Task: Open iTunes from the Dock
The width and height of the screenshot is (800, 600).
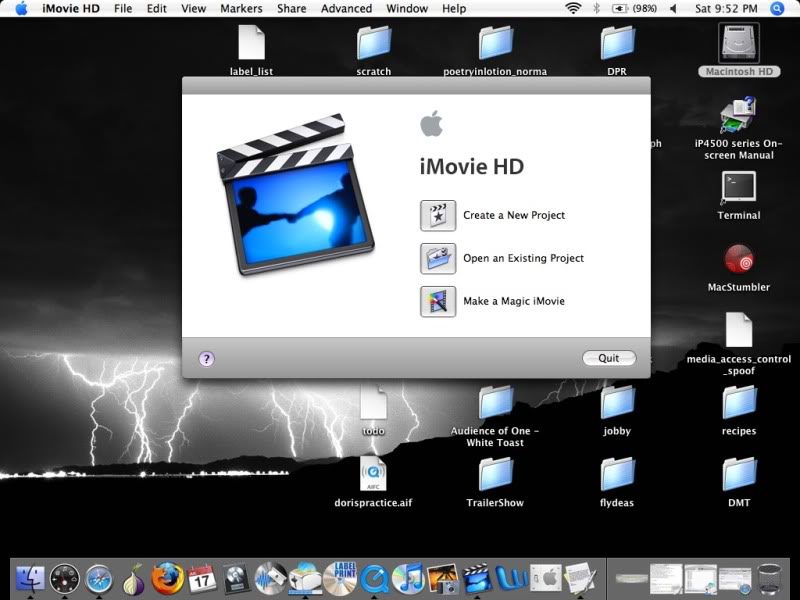Action: tap(409, 579)
